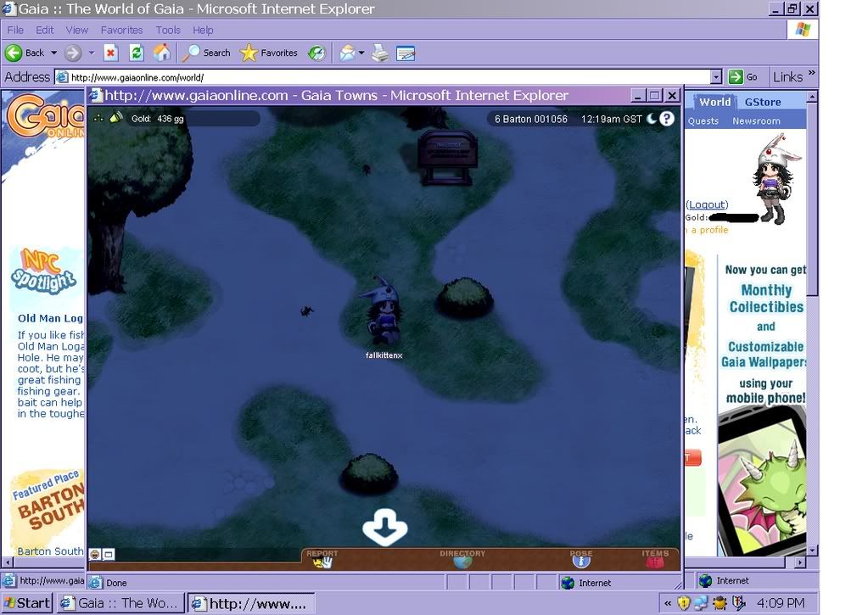Click the 4:09 PM taskbar clock
This screenshot has height=615, width=868.
click(x=781, y=603)
